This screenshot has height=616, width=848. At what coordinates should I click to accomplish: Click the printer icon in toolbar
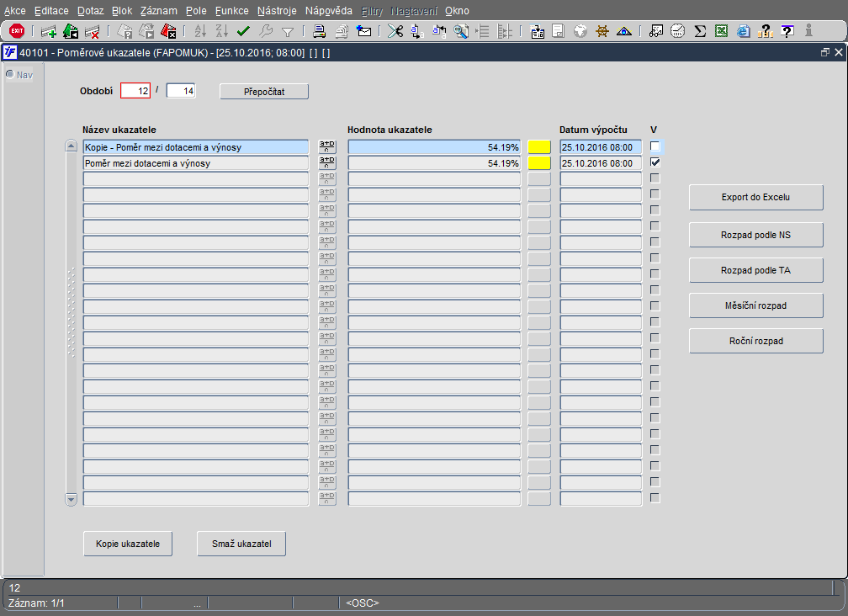pyautogui.click(x=320, y=31)
